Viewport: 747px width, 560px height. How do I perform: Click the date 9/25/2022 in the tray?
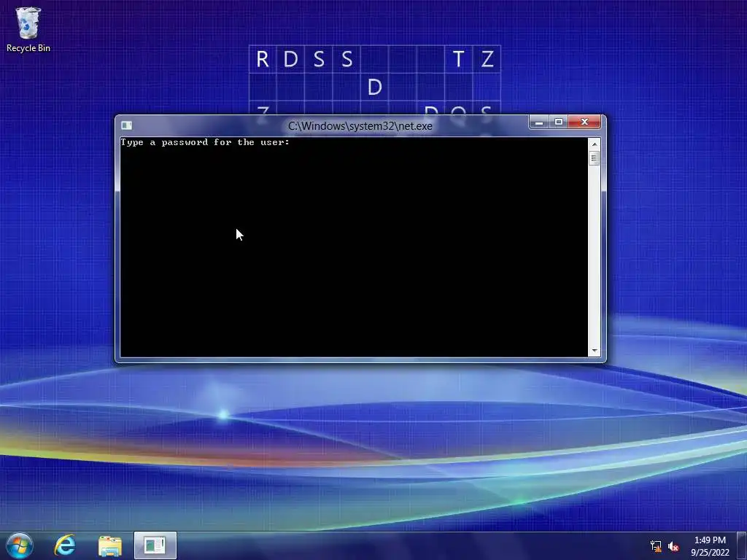click(710, 553)
